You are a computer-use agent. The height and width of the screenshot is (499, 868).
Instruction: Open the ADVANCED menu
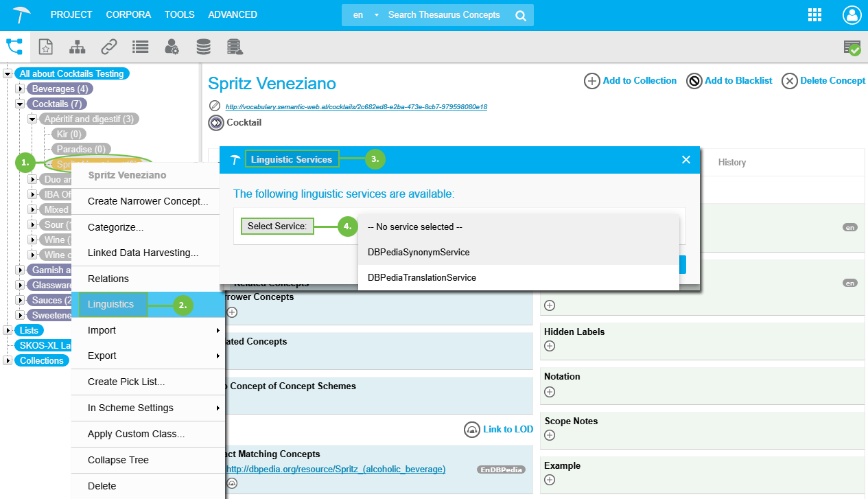click(233, 14)
